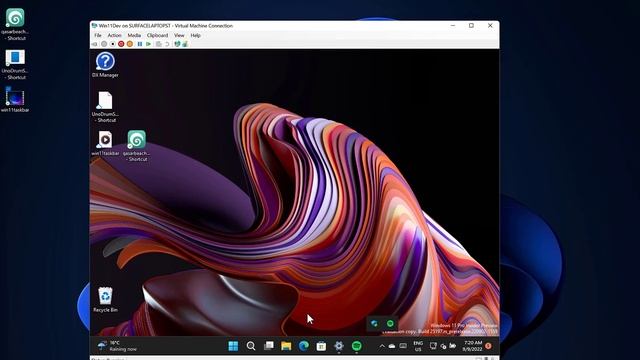Image resolution: width=640 pixels, height=360 pixels.
Task: Open Search from the VM taskbar
Action: click(x=251, y=346)
